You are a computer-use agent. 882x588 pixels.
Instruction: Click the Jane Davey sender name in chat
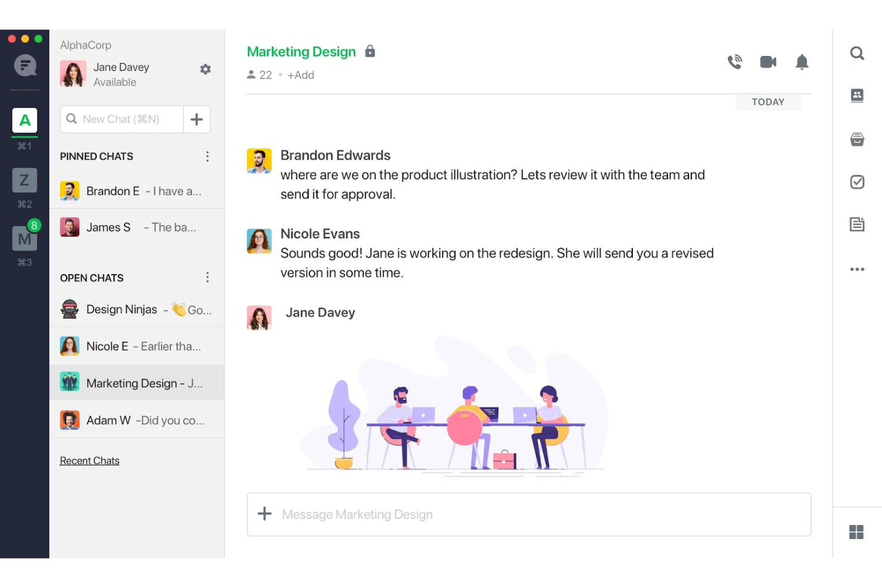(x=320, y=312)
